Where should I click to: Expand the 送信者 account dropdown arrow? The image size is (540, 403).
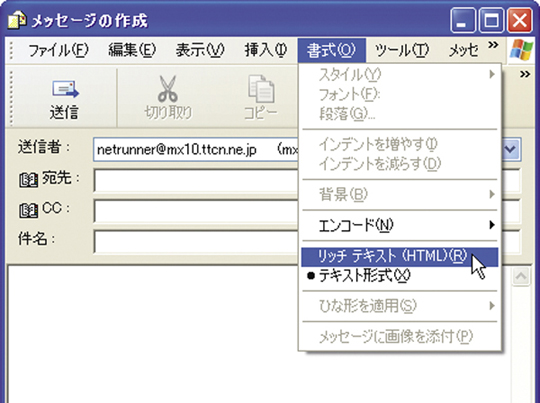coord(510,149)
